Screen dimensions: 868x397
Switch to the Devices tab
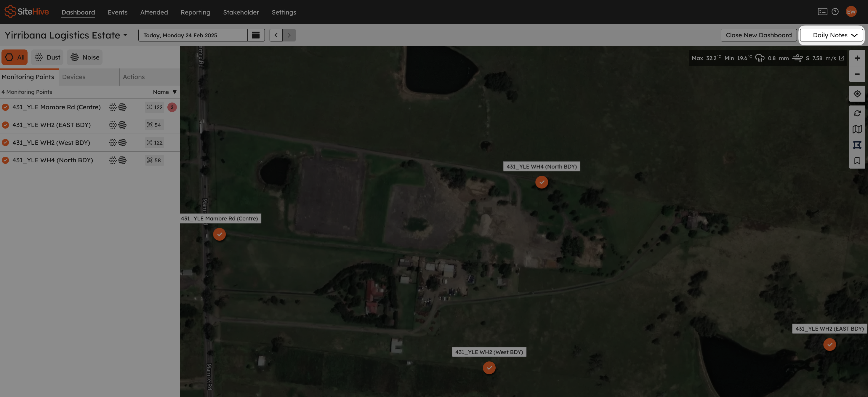click(x=89, y=77)
